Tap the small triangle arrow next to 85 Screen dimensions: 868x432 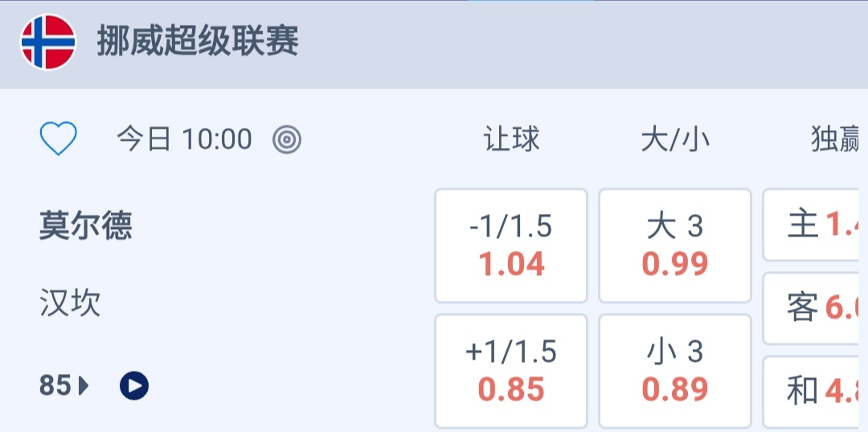point(84,387)
